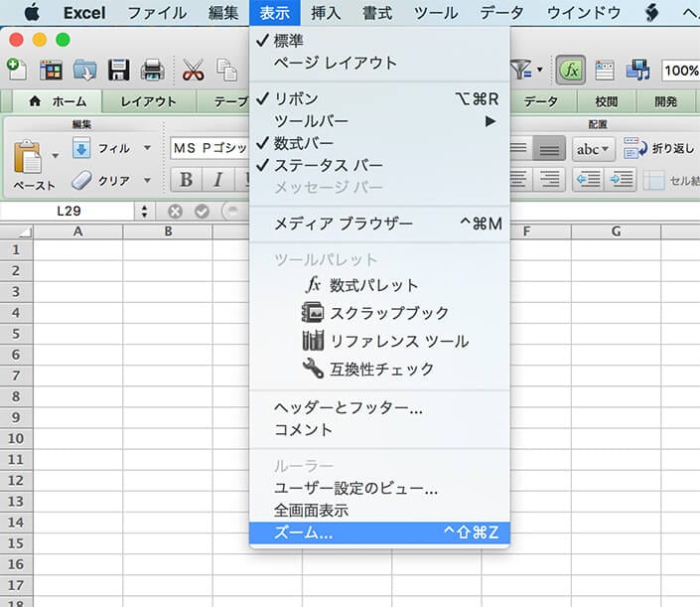Toggle 標準 view checkmark item
Image resolution: width=700 pixels, height=607 pixels.
point(379,41)
